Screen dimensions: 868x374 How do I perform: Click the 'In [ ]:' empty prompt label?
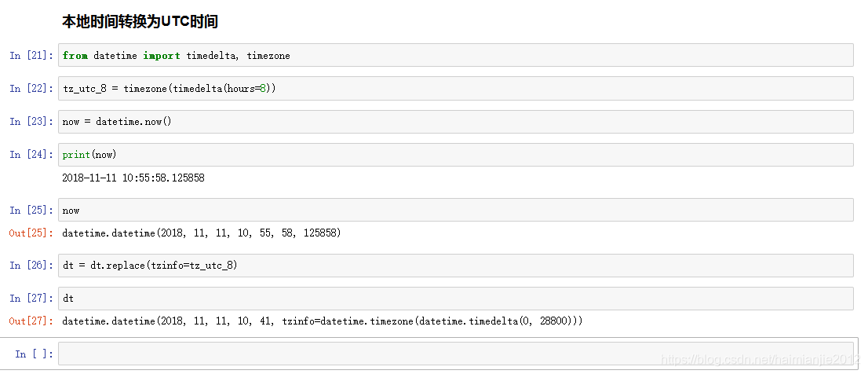35,354
